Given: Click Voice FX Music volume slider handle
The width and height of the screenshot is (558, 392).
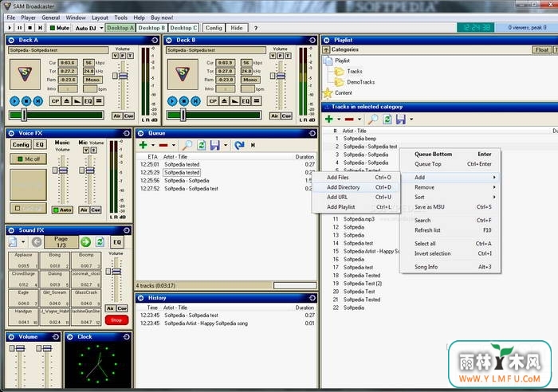Looking at the screenshot, I should click(x=63, y=171).
